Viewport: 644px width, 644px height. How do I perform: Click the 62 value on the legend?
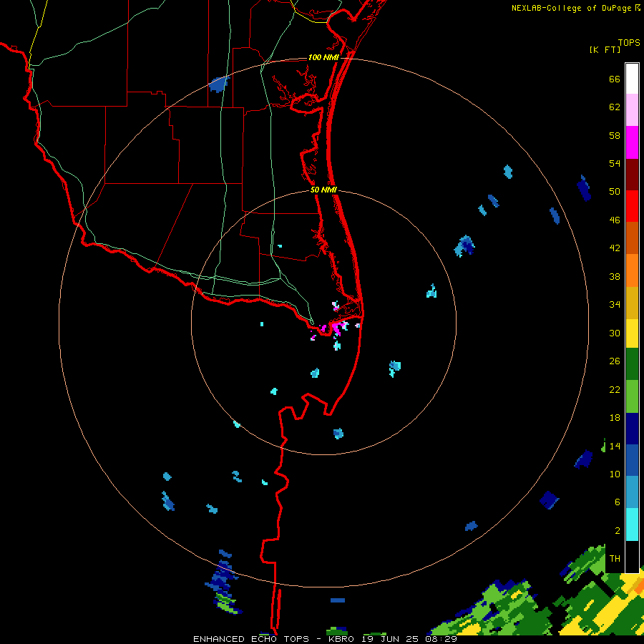(x=615, y=107)
